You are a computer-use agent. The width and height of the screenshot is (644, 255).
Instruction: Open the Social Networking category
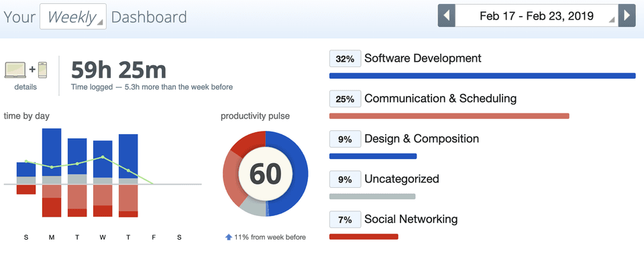(x=411, y=219)
